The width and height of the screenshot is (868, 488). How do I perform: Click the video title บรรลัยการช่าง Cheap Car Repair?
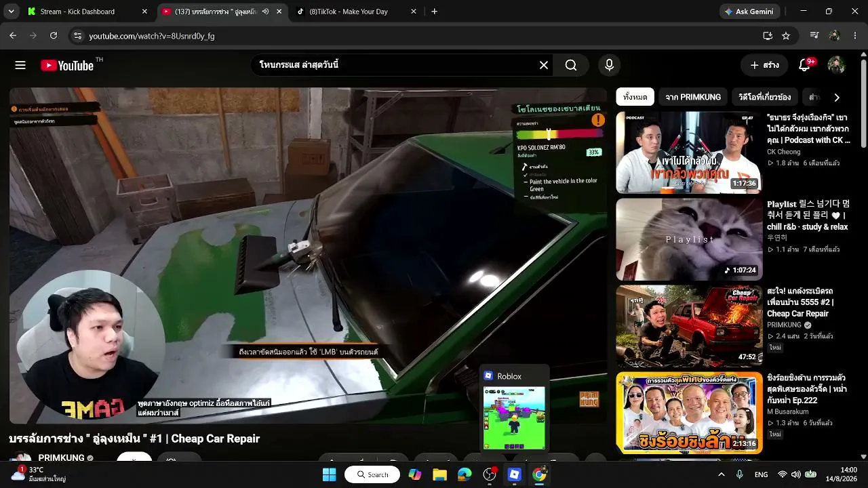pos(134,439)
